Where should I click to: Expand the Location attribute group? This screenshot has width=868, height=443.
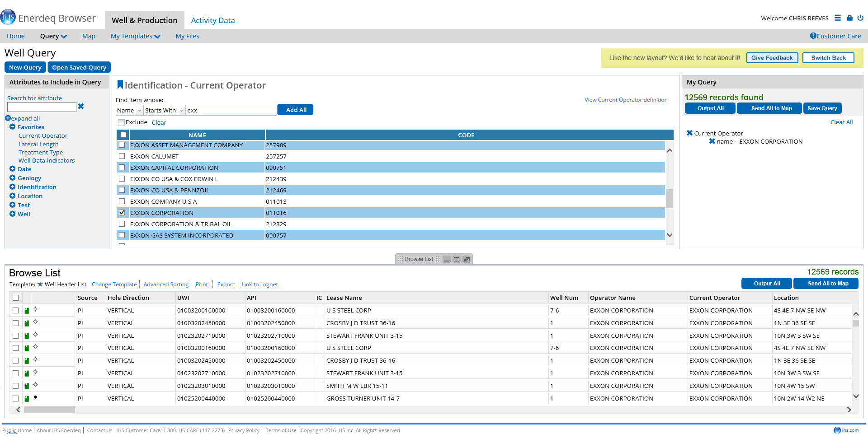13,196
